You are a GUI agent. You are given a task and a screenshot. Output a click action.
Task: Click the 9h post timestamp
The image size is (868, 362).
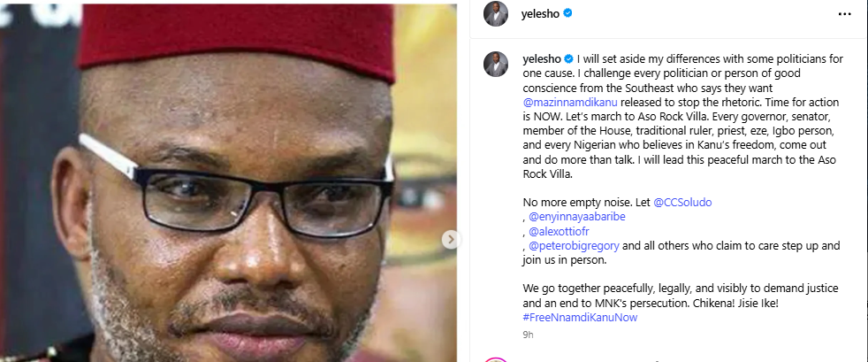[528, 335]
